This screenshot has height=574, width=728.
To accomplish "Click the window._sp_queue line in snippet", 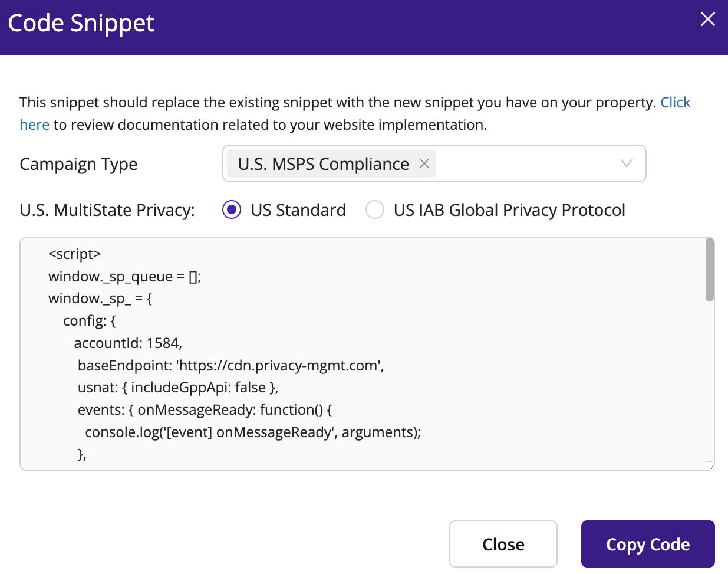I will point(125,276).
